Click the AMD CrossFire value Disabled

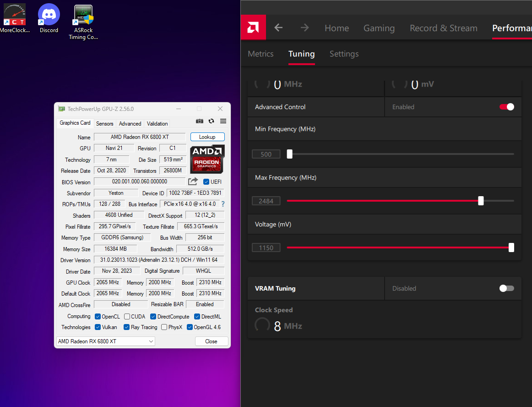[x=121, y=304]
